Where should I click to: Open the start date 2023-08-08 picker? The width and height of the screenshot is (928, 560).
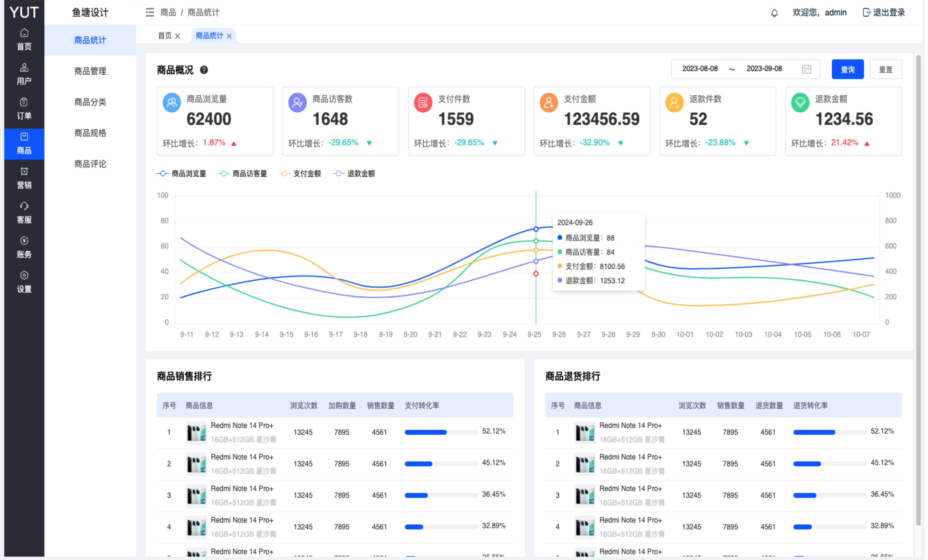pyautogui.click(x=700, y=69)
